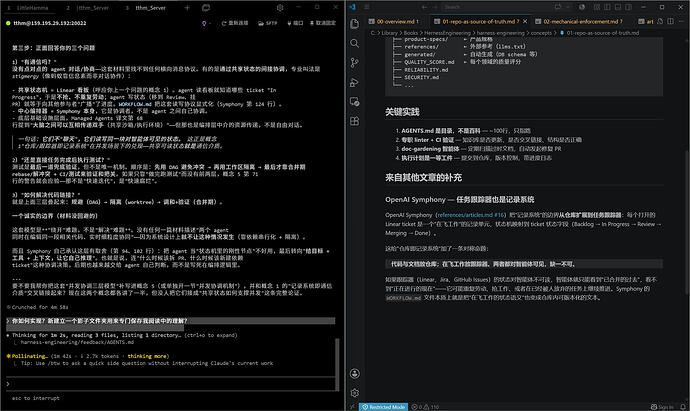Add a new terminal session tab

coord(187,7)
